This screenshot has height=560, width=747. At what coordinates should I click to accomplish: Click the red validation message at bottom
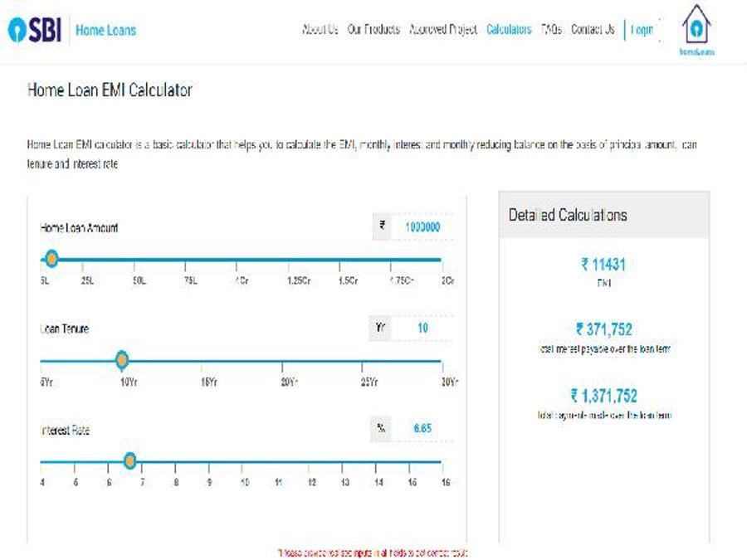(x=373, y=553)
